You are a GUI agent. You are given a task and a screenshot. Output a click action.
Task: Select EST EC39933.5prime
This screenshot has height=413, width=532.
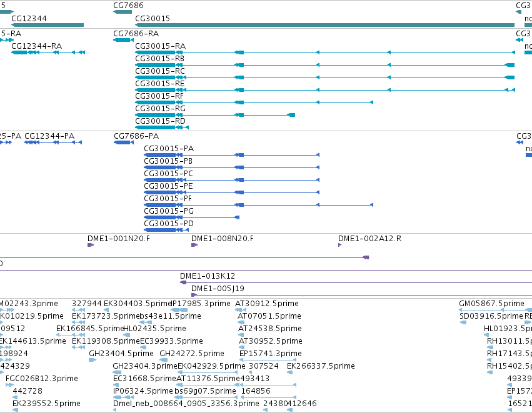[171, 341]
